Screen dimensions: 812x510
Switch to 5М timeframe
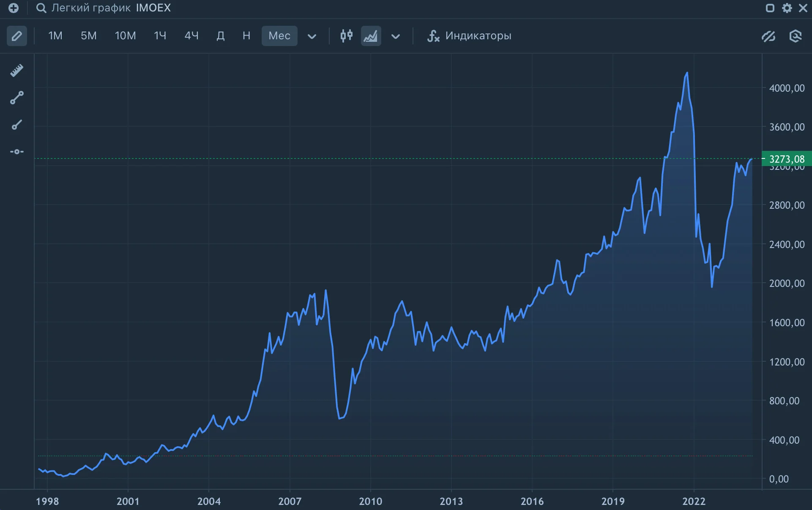pos(89,36)
